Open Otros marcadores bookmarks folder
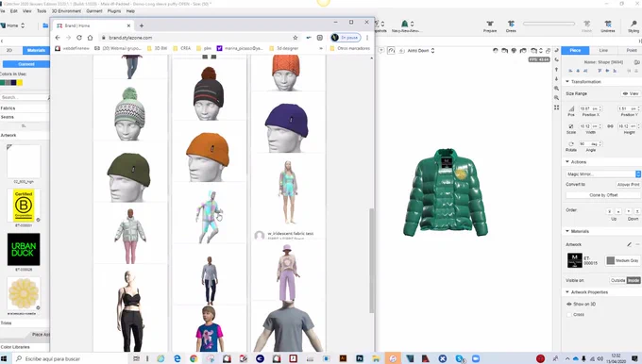The height and width of the screenshot is (364, 642). pos(350,48)
